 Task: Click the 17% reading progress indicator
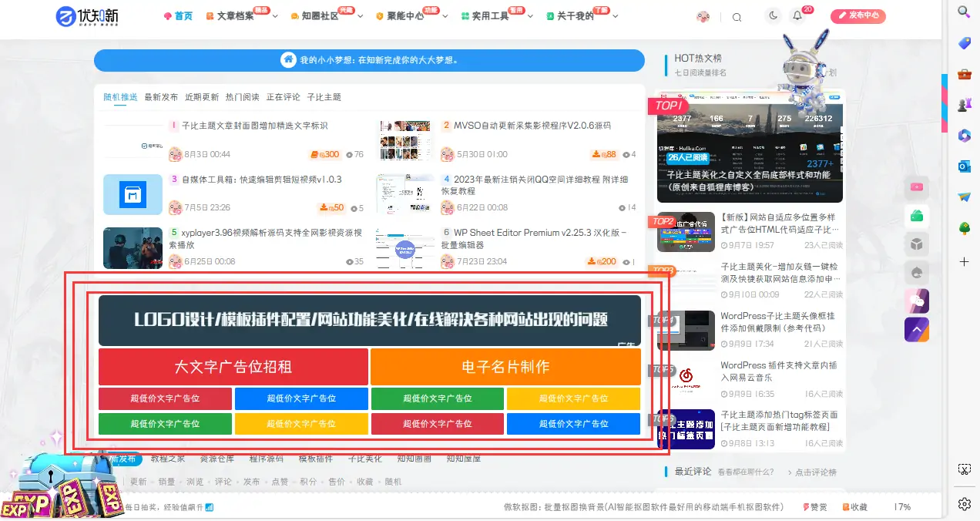pos(901,506)
